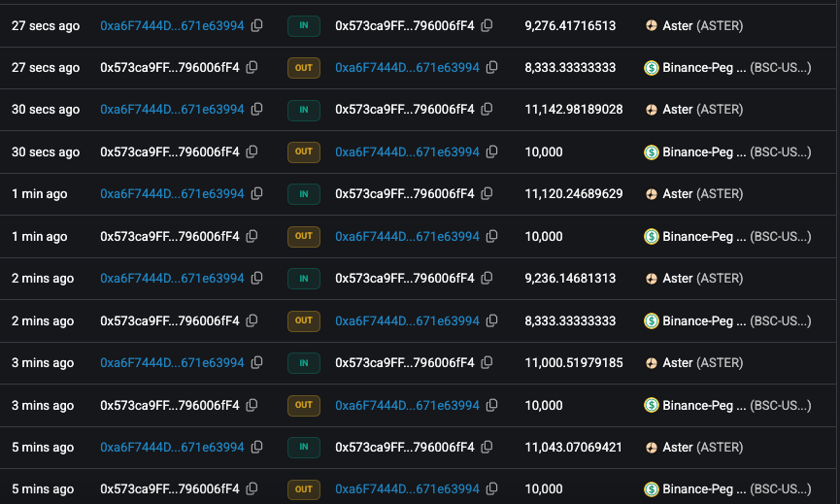Viewport: 840px width, 504px height.
Task: Open 0xa6F7444D...671e63994 link in 11,120.24689629 row
Action: (x=172, y=194)
